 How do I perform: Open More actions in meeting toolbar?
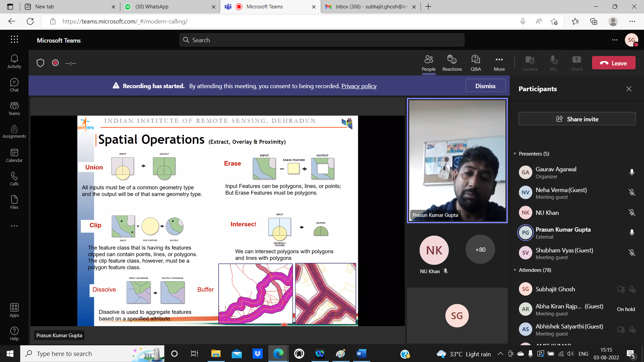point(499,63)
